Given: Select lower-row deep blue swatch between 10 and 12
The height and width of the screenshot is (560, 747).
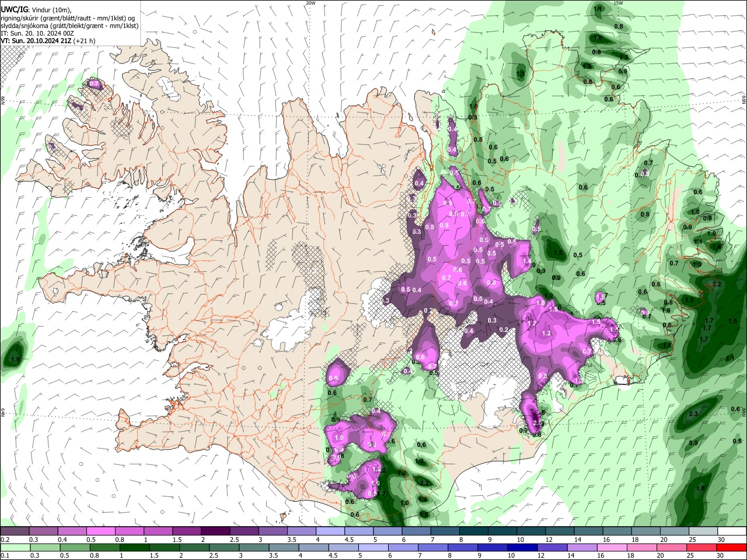Looking at the screenshot, I should click(x=522, y=548).
